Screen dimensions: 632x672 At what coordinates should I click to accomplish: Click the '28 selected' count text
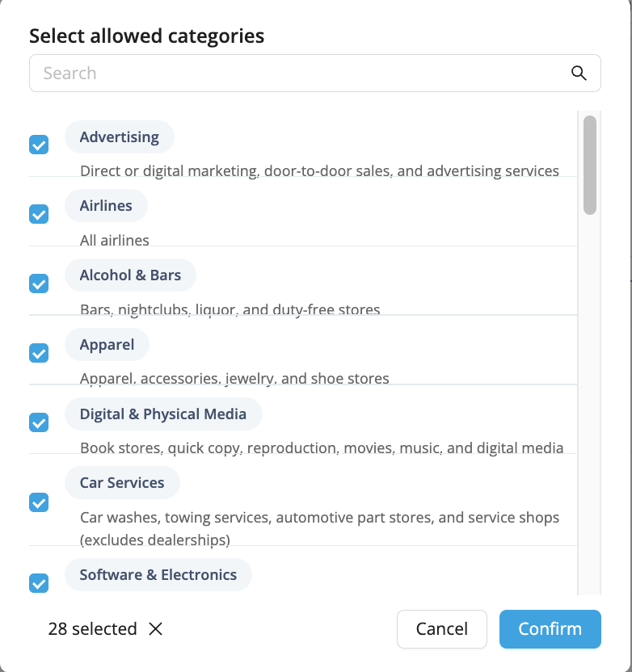pyautogui.click(x=93, y=628)
